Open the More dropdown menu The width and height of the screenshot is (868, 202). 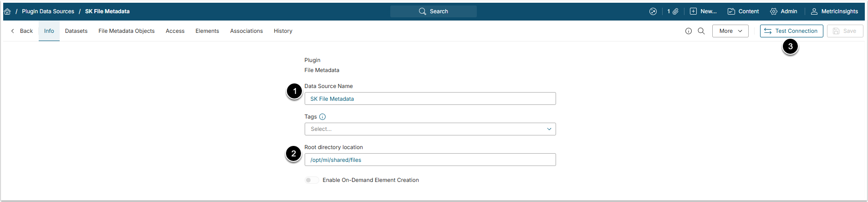(730, 31)
